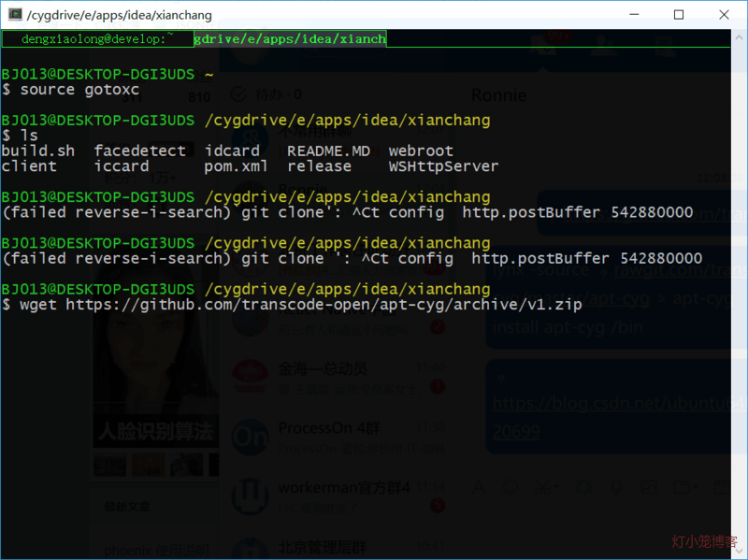Open the chat messages icon with 99+ badge
748x560 pixels.
tap(544, 46)
